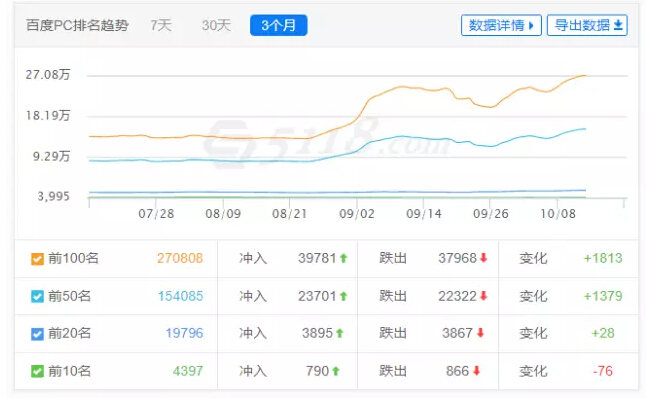The width and height of the screenshot is (659, 399).
Task: Select the 30天 time range tab
Action: 216,25
